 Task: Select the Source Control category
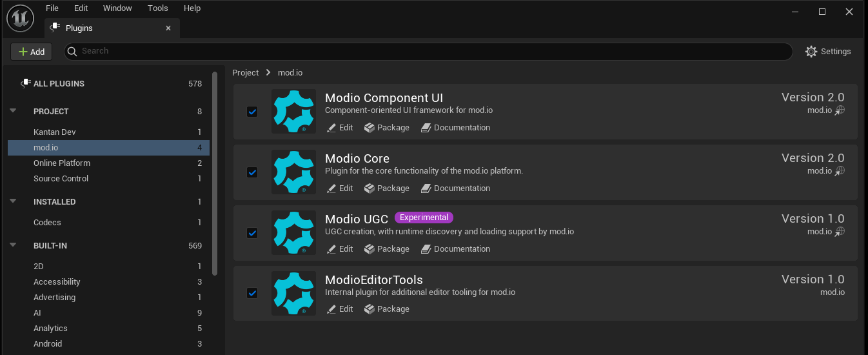click(x=108, y=179)
